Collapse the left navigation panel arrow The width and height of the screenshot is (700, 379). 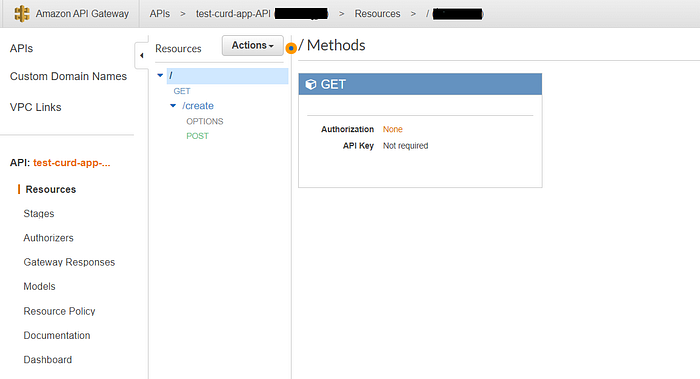[142, 55]
